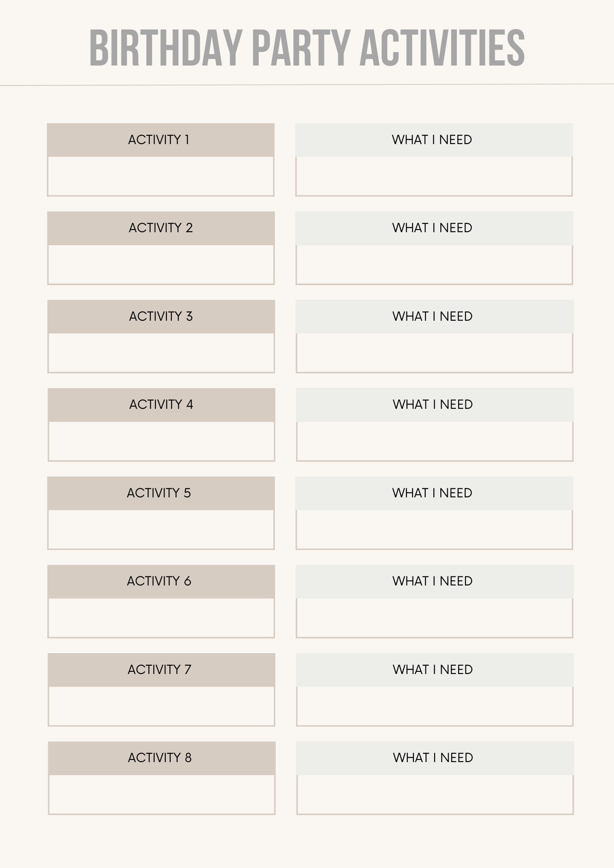Viewport: 614px width, 868px height.
Task: Select the Activity 1 header
Action: pyautogui.click(x=161, y=140)
